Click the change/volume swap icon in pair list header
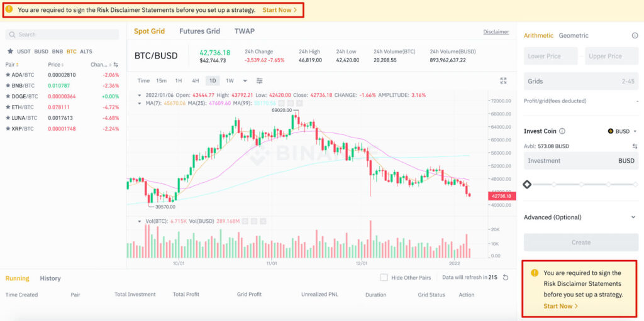644x321 pixels. (x=116, y=65)
